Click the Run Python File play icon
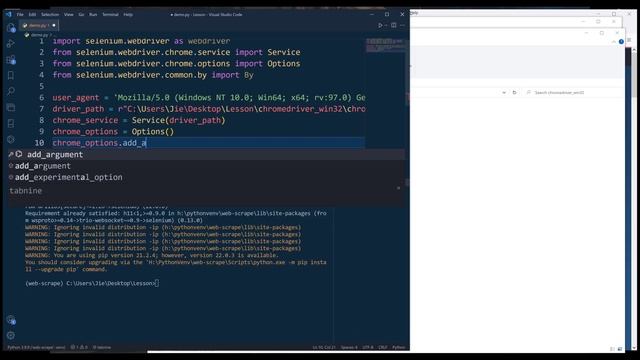Image resolution: width=640 pixels, height=360 pixels. (x=380, y=25)
